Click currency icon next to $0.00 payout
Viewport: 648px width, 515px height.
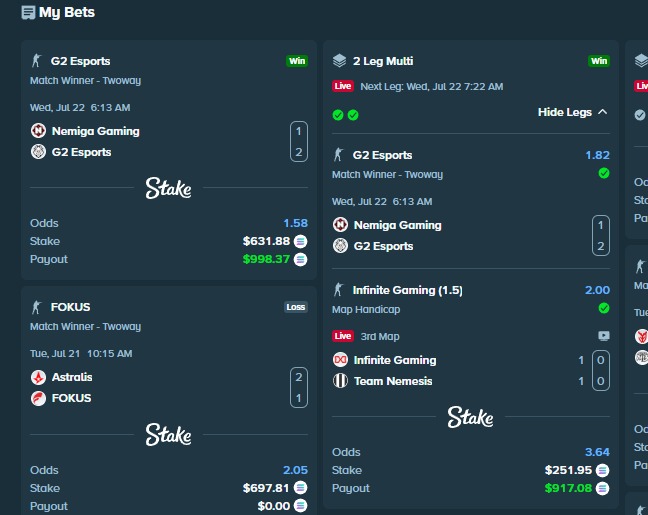pyautogui.click(x=300, y=506)
